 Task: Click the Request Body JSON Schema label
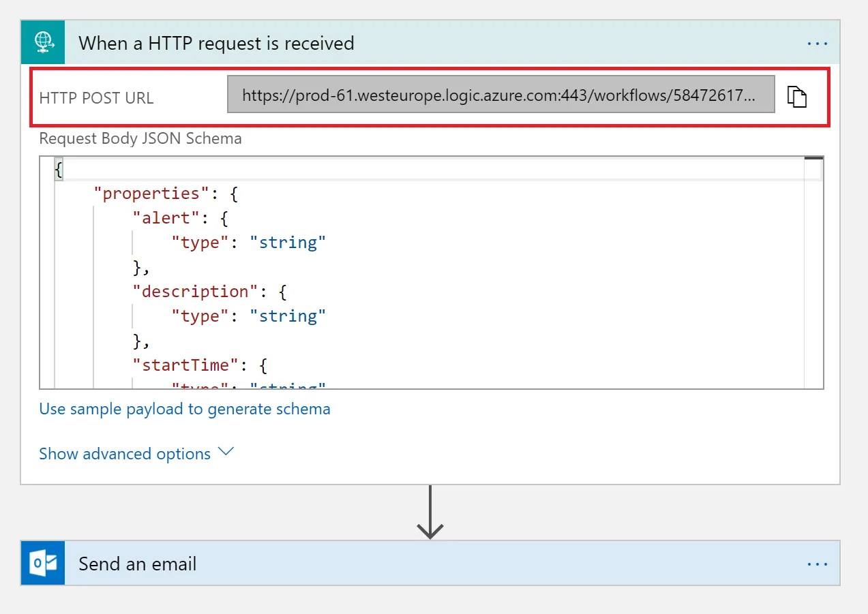[140, 138]
